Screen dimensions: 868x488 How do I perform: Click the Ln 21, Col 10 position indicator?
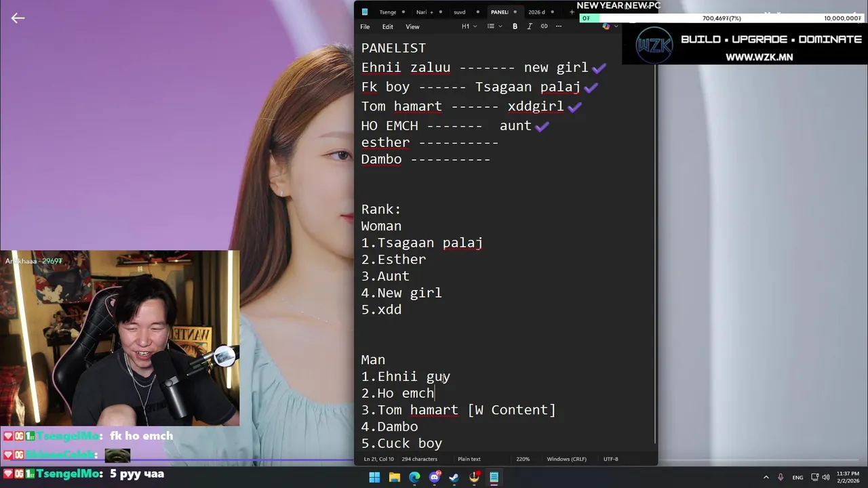click(x=378, y=459)
